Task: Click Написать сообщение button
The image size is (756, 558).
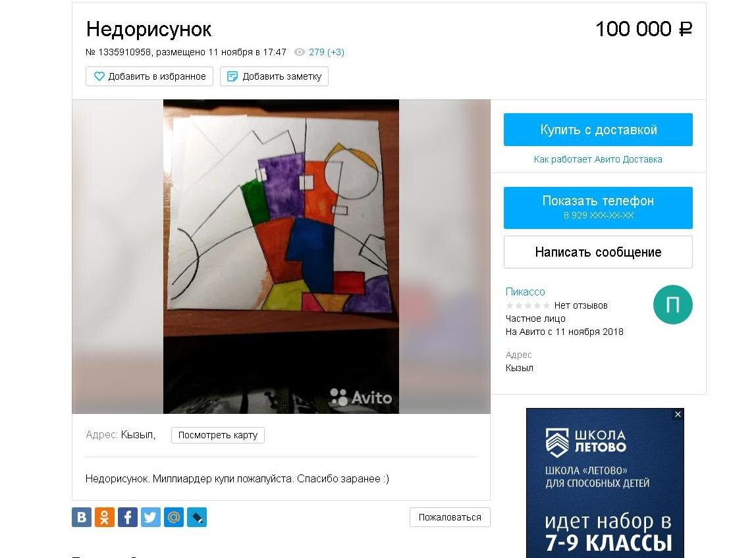Action: [x=598, y=252]
